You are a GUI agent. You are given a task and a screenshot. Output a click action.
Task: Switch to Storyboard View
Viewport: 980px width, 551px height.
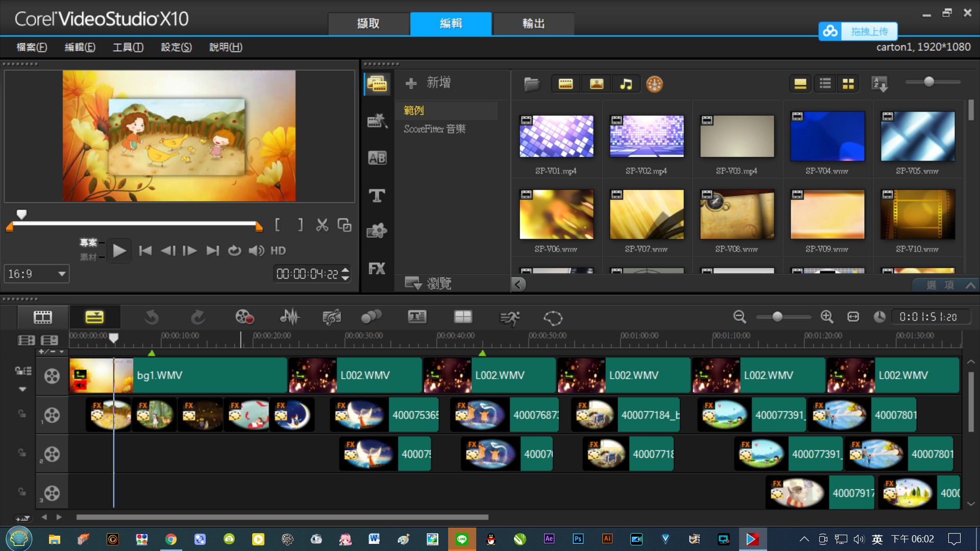(x=43, y=317)
